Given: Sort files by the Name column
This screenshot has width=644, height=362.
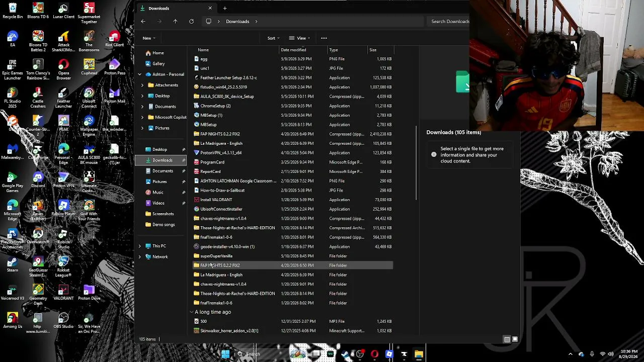Looking at the screenshot, I should pos(236,50).
